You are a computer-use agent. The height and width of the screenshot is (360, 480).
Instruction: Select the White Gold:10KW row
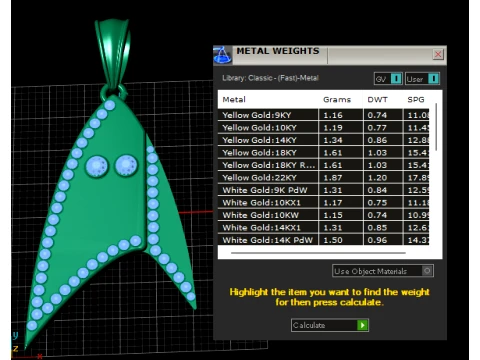point(323,215)
